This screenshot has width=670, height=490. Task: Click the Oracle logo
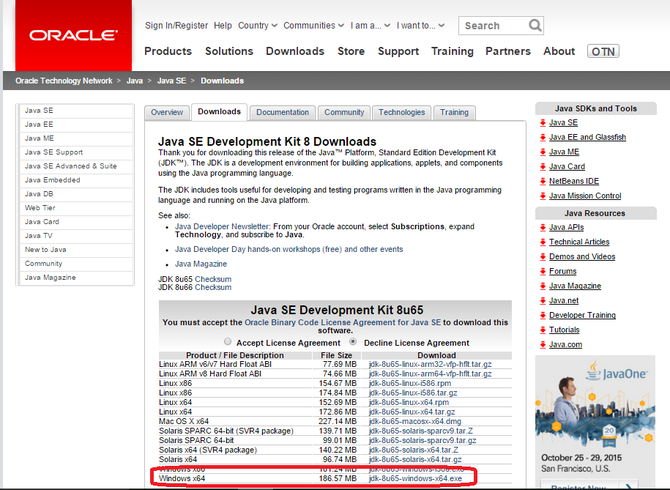tap(73, 35)
